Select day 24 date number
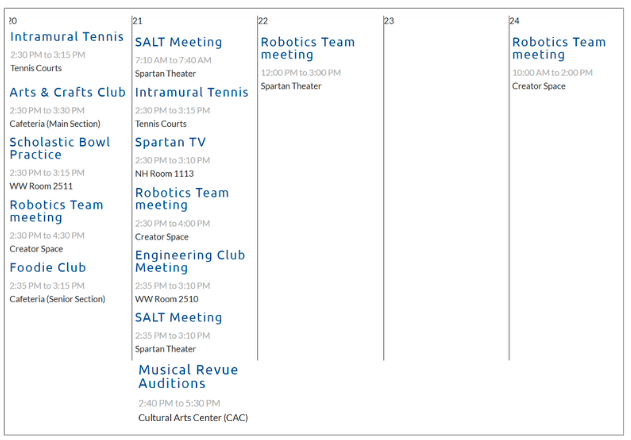The width and height of the screenshot is (631, 440). coord(514,20)
